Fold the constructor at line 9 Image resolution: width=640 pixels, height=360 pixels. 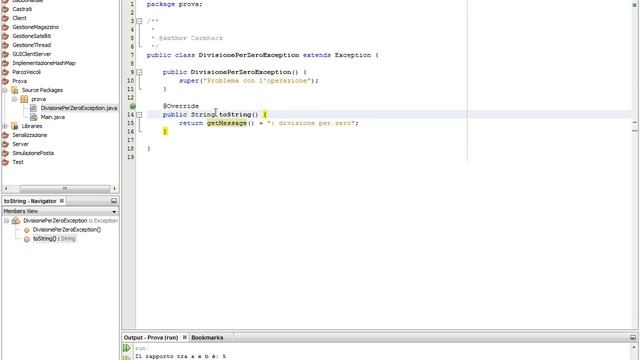[139, 72]
